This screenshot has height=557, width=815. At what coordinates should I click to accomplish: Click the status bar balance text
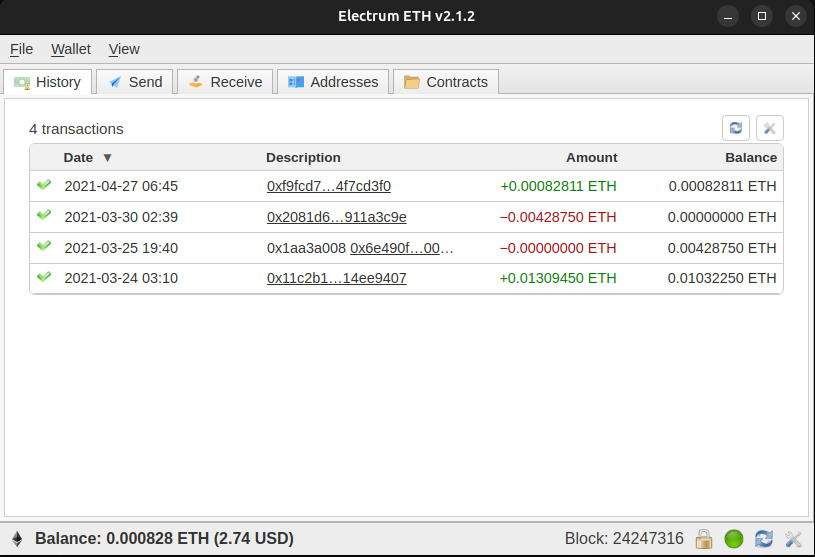tap(164, 539)
